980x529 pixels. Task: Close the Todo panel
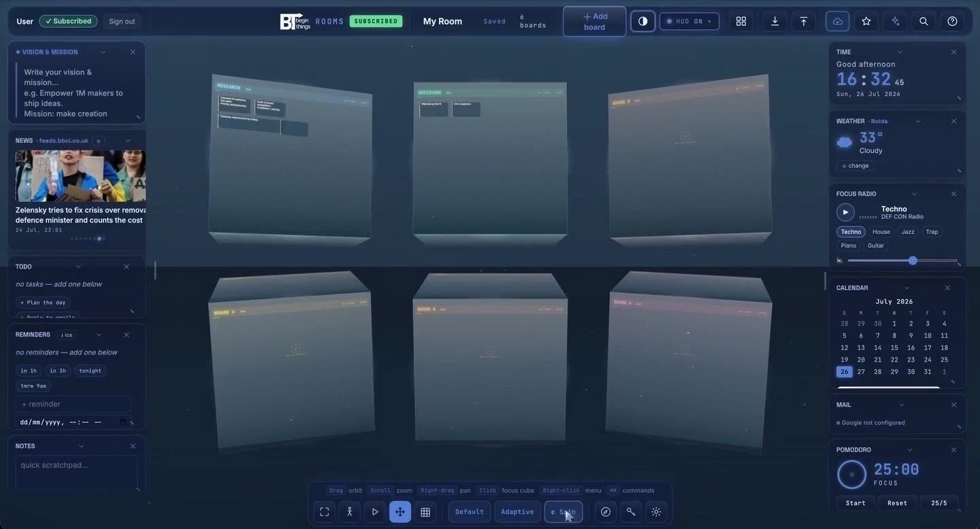point(127,267)
